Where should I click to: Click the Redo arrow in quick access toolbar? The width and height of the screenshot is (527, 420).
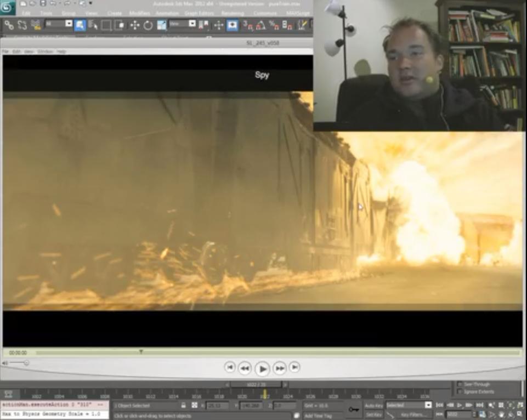tap(67, 4)
